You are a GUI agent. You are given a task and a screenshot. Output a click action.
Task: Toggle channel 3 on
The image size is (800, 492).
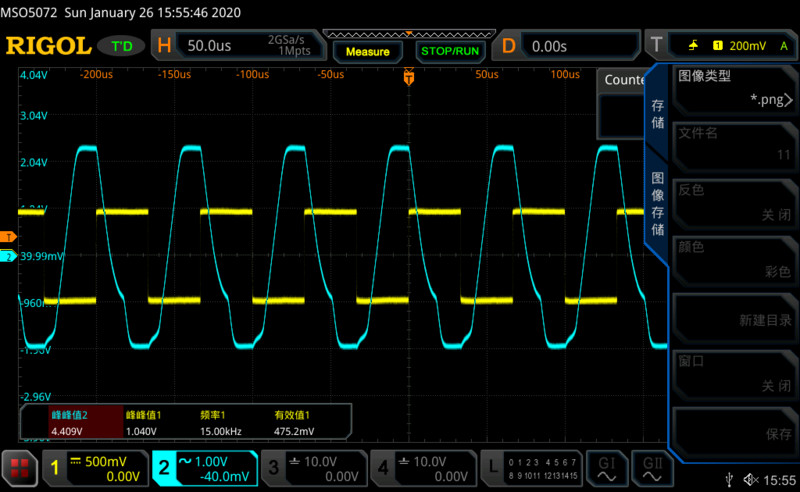314,468
